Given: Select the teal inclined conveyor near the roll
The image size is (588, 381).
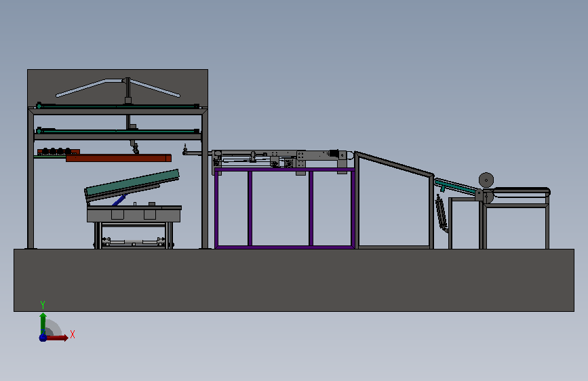Looking at the screenshot, I should tap(456, 186).
